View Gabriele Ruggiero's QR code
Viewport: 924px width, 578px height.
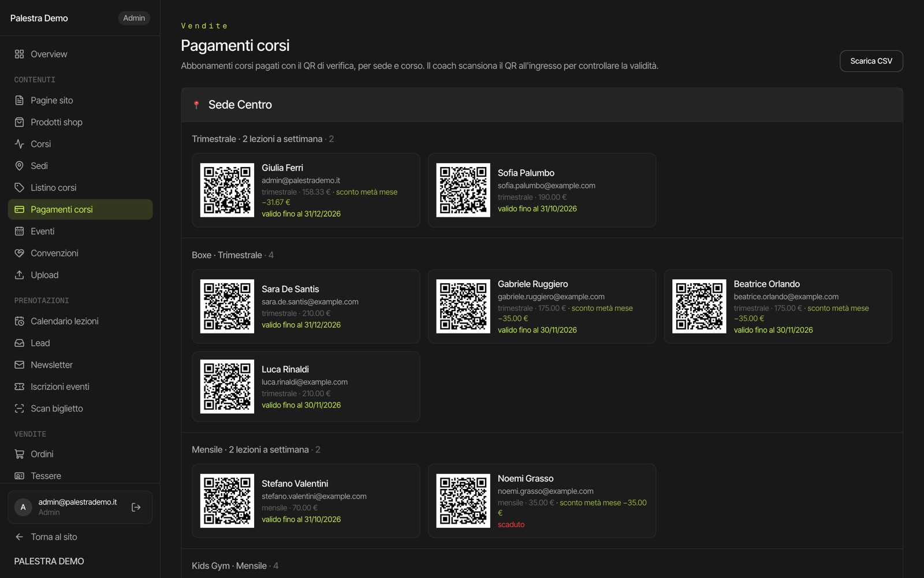[x=463, y=306]
